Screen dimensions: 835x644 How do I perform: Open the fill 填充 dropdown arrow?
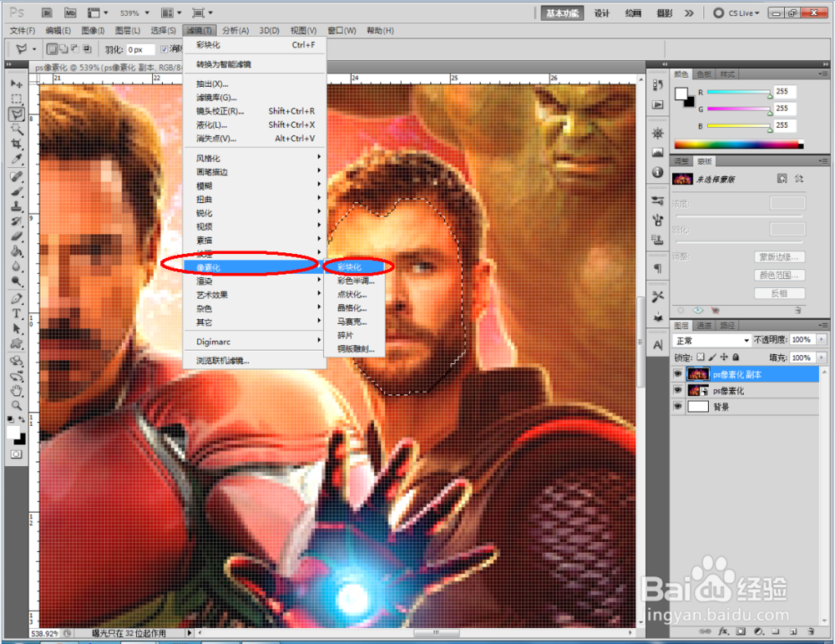pyautogui.click(x=822, y=357)
